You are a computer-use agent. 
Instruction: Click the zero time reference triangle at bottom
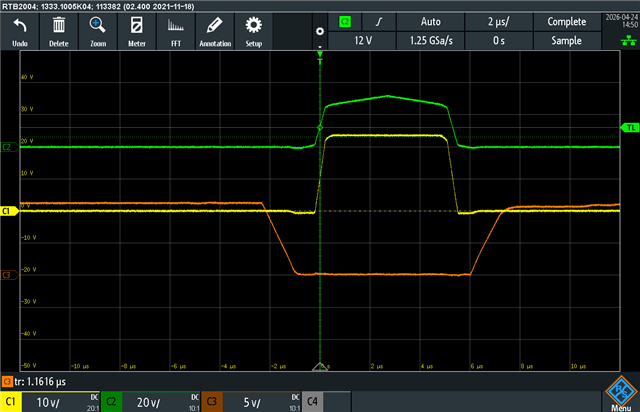pyautogui.click(x=320, y=367)
